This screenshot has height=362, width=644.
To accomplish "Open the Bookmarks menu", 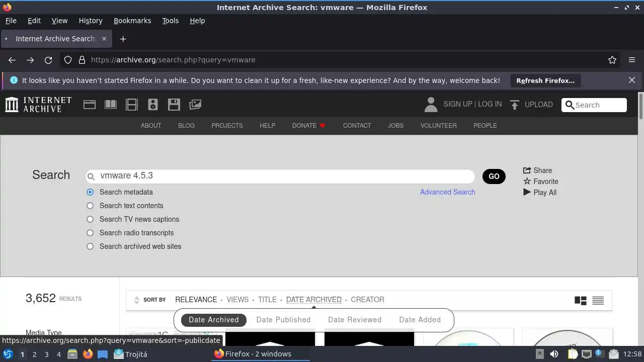I will point(132,21).
